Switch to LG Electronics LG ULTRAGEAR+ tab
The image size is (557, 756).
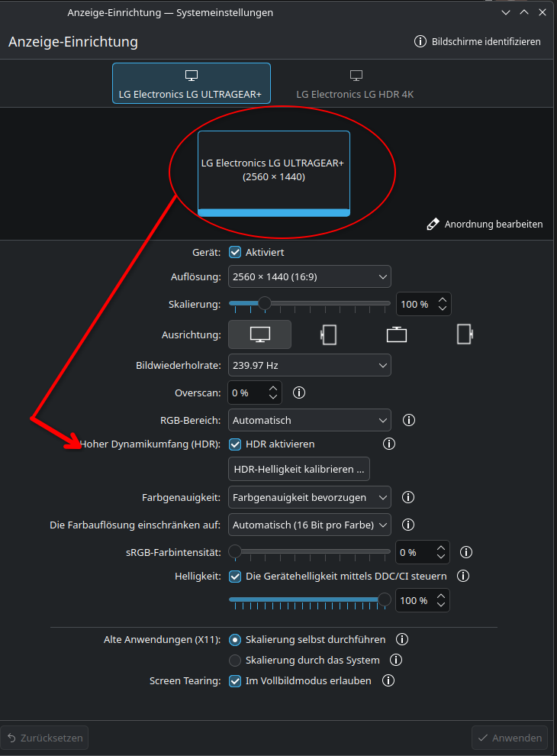[x=192, y=83]
